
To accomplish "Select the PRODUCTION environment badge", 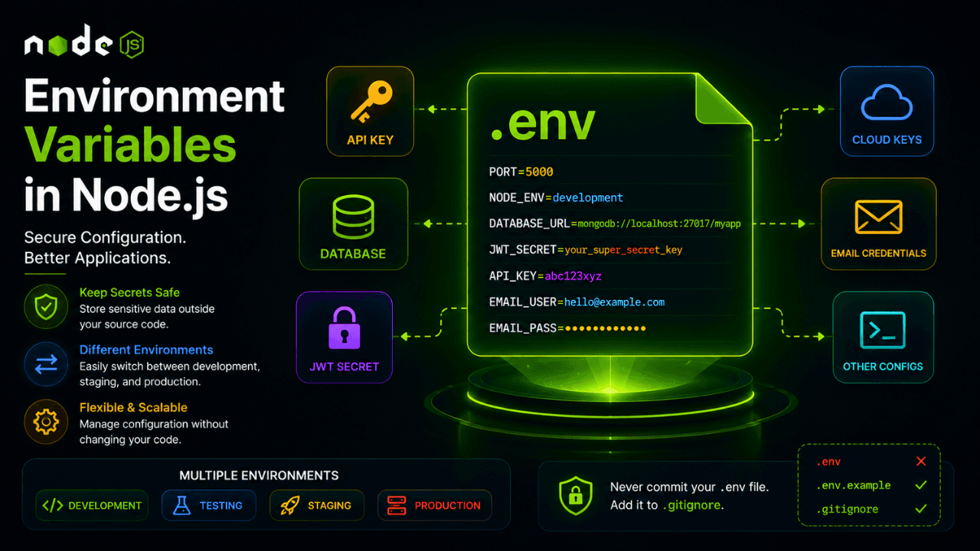I will (435, 505).
